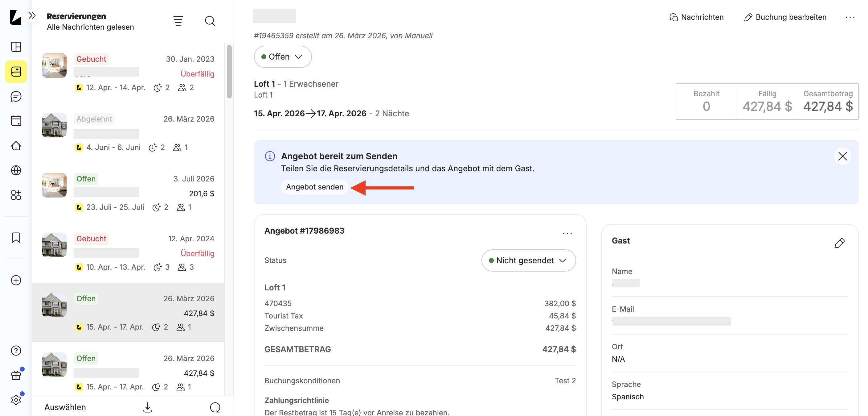Image resolution: width=868 pixels, height=416 pixels.
Task: Edit the Gast details with pencil icon
Action: click(x=839, y=243)
